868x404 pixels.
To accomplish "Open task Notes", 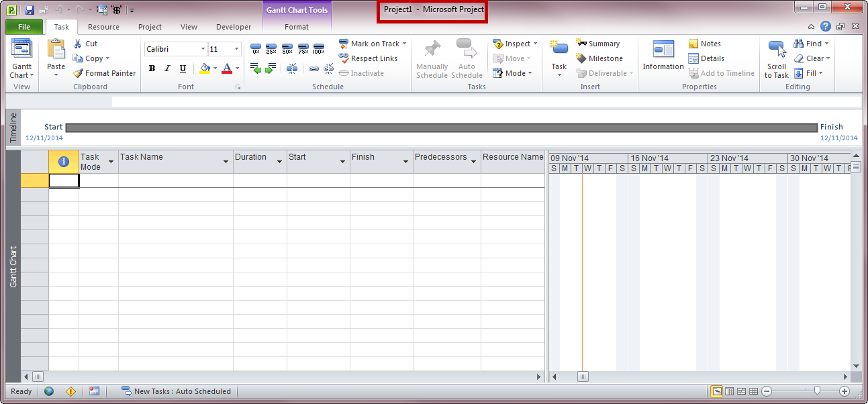I will pyautogui.click(x=705, y=44).
